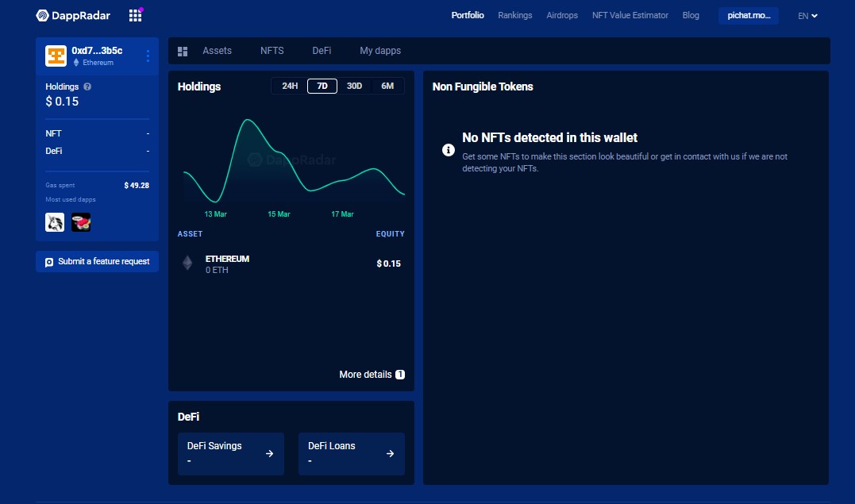Open the Blog link
855x504 pixels.
coord(691,15)
